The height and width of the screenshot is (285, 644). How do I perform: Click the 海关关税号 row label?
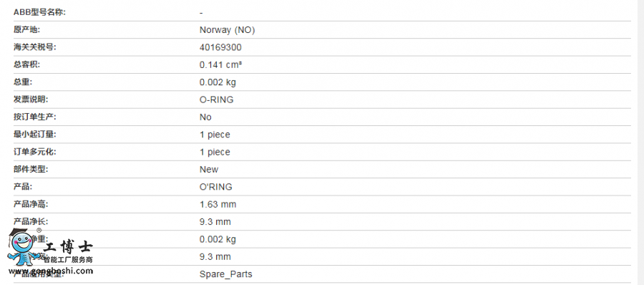(34, 47)
